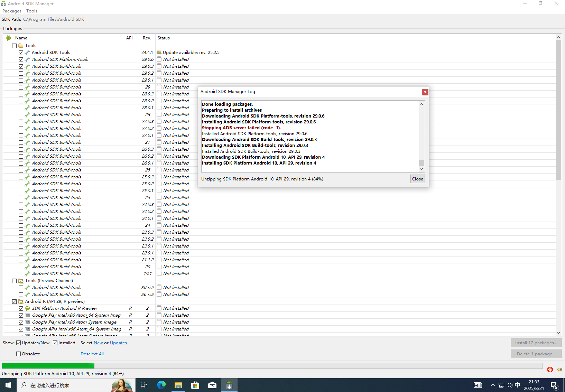This screenshot has height=392, width=565.
Task: Click the robot icon beside SDK Platform Android R Preview
Action: pos(27,308)
